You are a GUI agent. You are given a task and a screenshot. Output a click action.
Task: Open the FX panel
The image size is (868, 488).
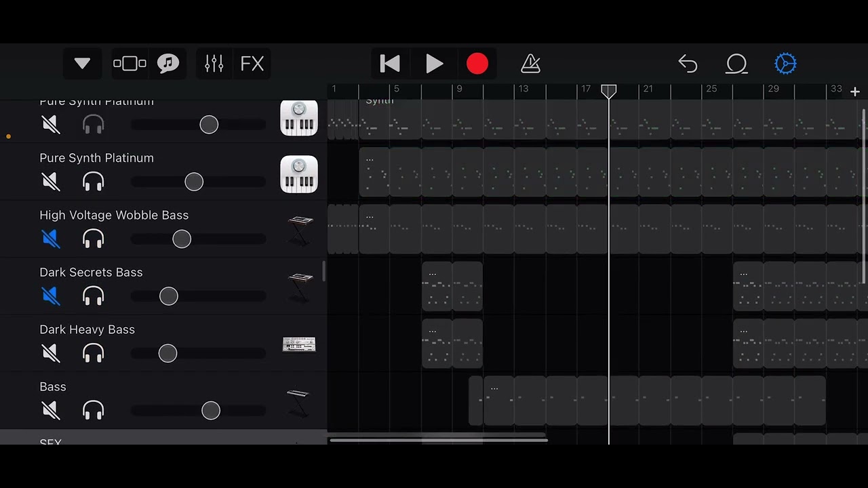[x=252, y=64]
